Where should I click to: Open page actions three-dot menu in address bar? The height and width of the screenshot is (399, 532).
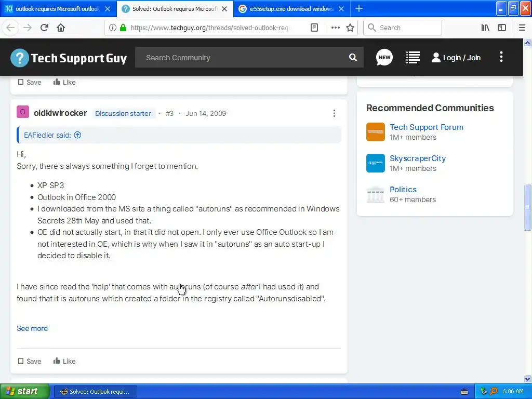pyautogui.click(x=336, y=28)
